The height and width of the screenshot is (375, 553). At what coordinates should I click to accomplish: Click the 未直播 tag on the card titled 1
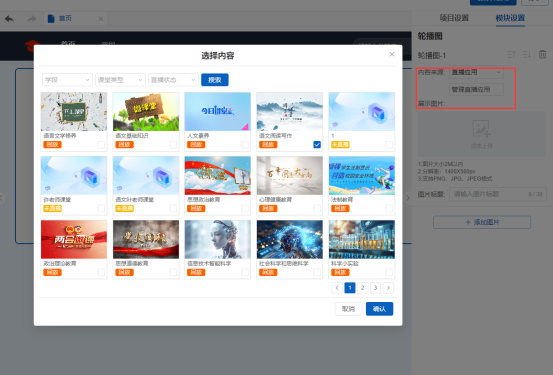tap(340, 145)
